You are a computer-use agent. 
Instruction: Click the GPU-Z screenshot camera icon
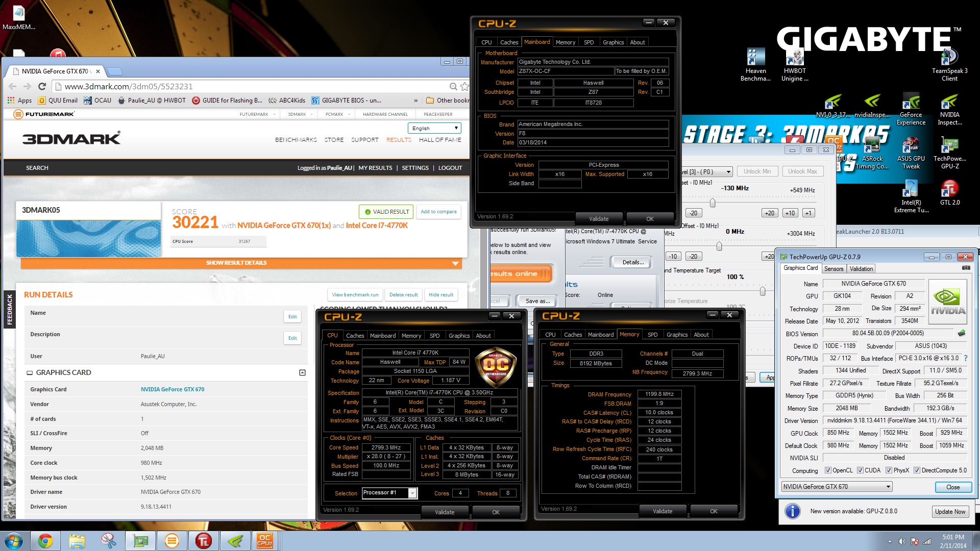click(966, 268)
